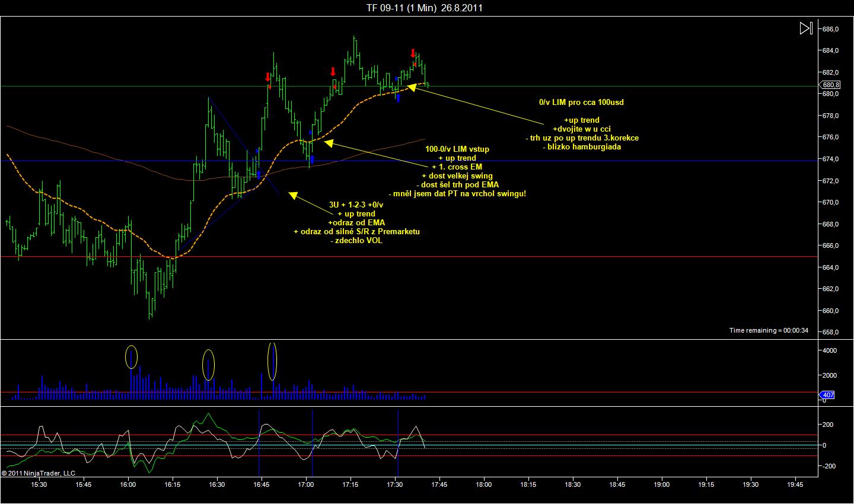Click the 674,0 price axis label

[x=830, y=159]
